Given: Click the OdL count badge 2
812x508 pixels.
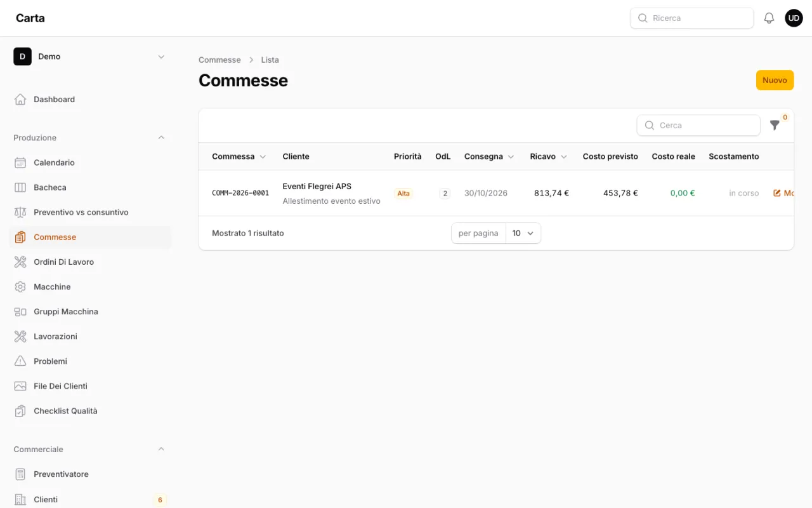Looking at the screenshot, I should tap(445, 193).
